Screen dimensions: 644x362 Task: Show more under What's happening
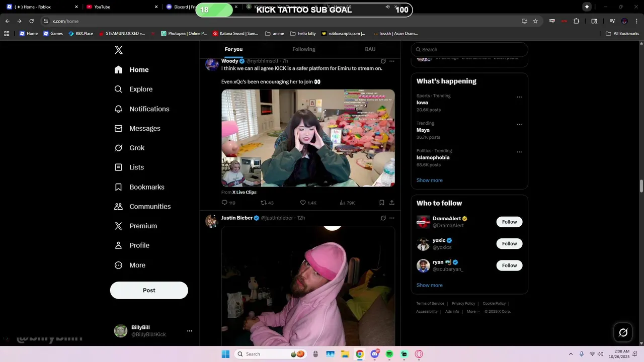click(x=430, y=180)
